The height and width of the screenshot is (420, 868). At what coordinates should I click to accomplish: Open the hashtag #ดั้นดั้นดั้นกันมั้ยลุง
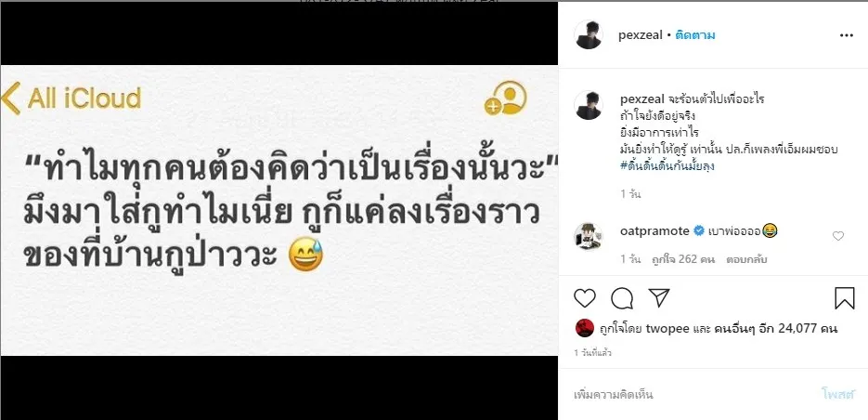coord(667,165)
